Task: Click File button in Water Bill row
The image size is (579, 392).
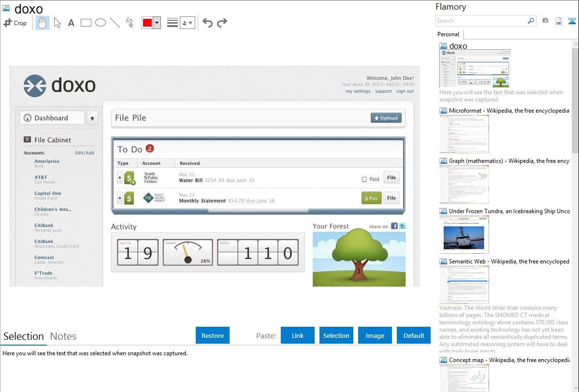Action: (391, 178)
